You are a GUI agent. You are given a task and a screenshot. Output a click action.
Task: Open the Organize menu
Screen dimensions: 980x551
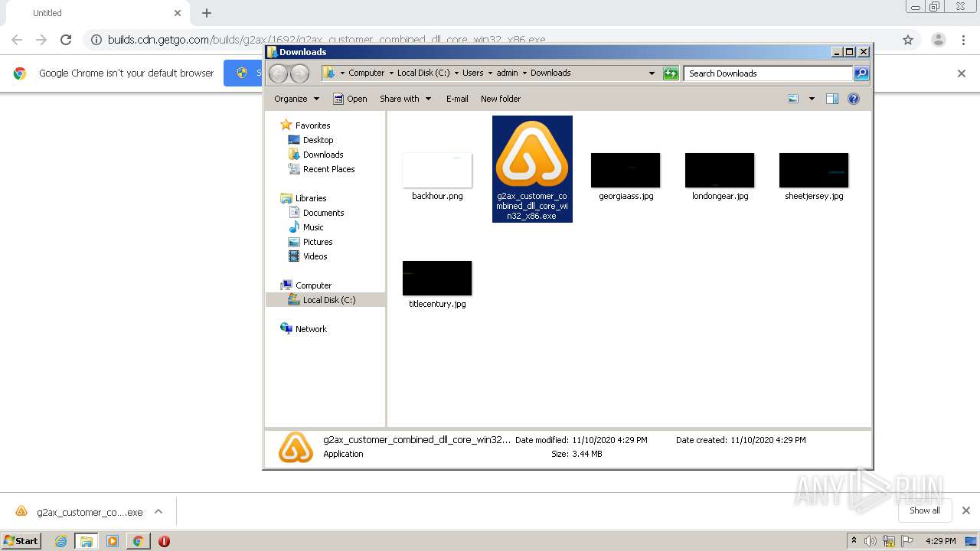point(296,99)
